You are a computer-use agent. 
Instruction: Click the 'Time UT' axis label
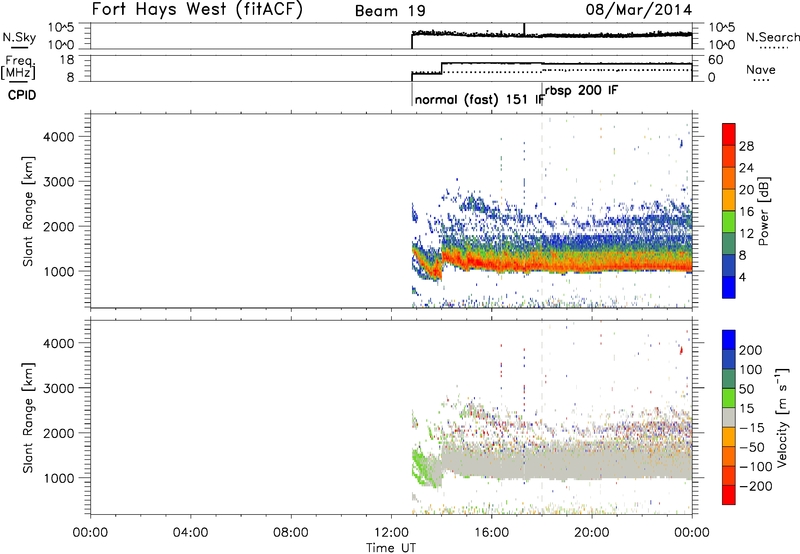391,548
